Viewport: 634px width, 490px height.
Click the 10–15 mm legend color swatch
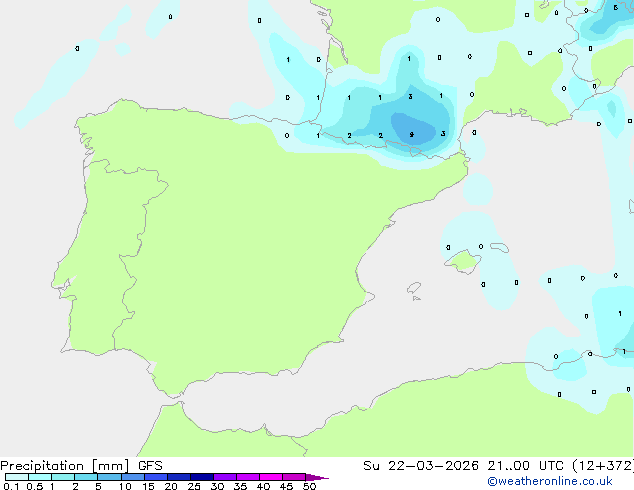[x=133, y=477]
